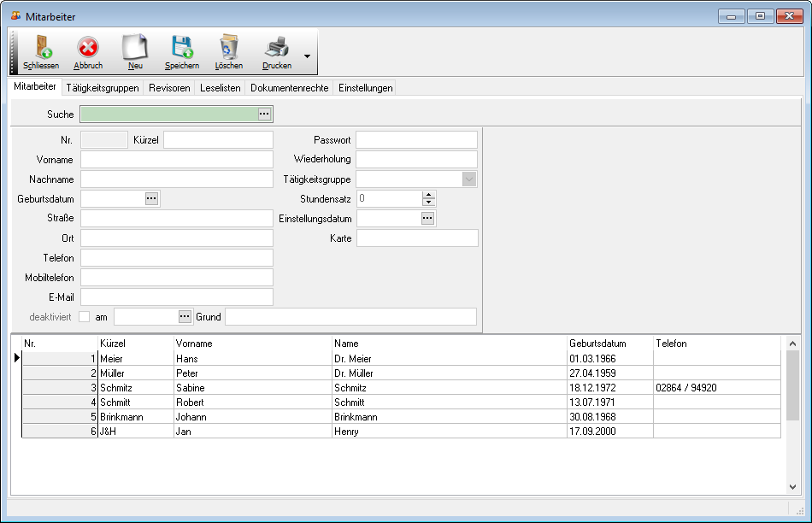Open the Suche field ellipsis button

click(264, 114)
